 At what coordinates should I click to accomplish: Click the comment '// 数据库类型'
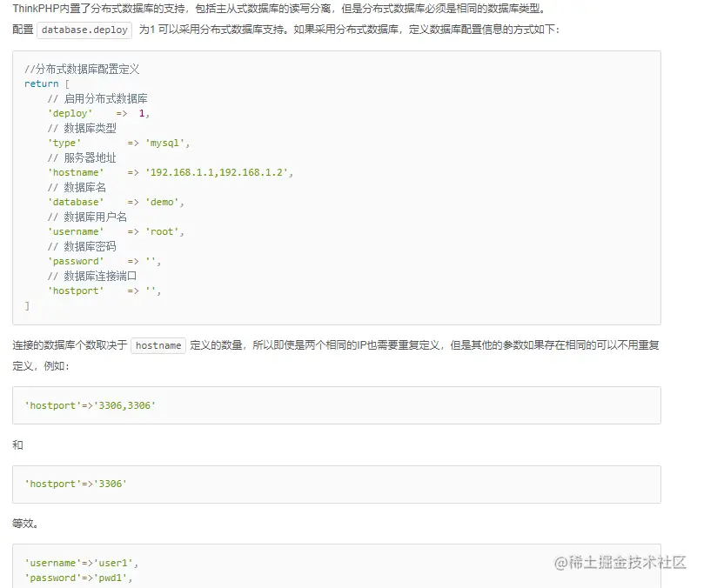click(82, 129)
